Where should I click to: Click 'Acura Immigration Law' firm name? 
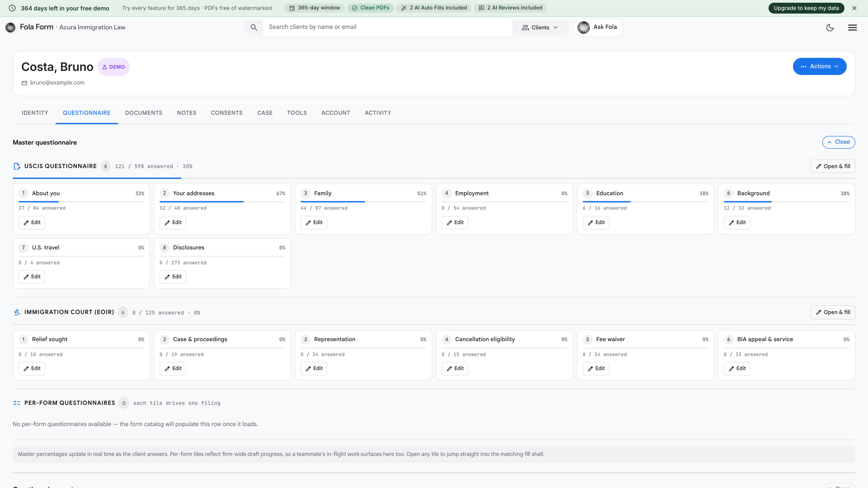click(92, 27)
